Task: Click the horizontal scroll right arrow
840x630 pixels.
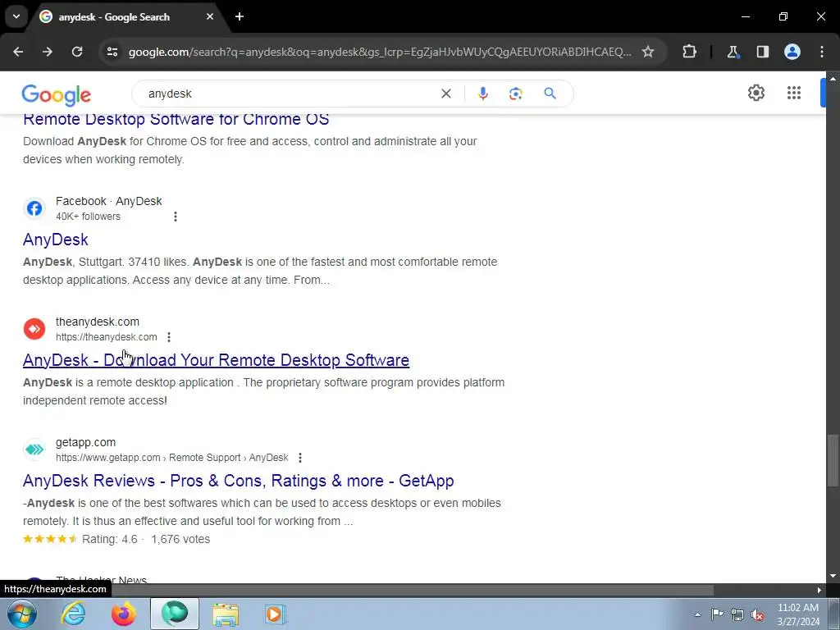Action: click(x=819, y=591)
